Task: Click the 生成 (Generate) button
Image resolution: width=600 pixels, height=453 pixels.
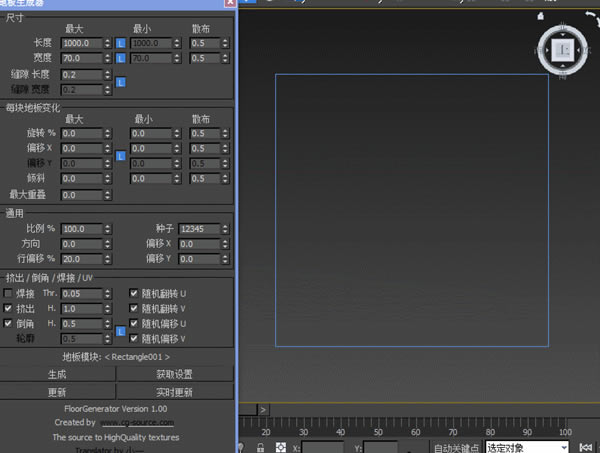Action: coord(58,374)
